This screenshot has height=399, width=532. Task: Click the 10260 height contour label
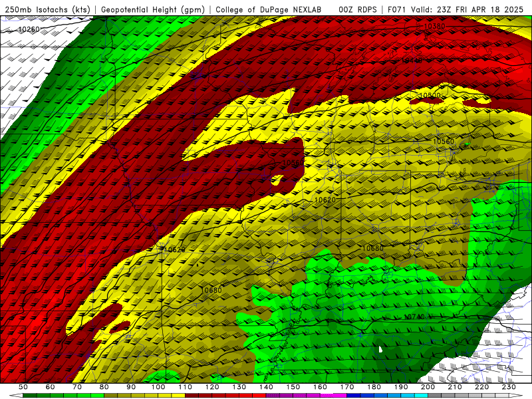click(x=29, y=29)
